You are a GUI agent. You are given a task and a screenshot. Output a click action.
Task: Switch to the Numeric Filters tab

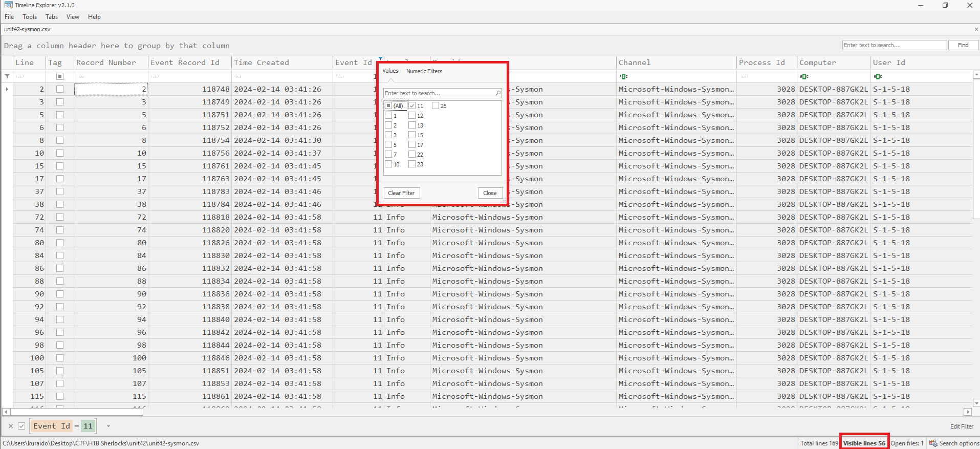(x=424, y=71)
